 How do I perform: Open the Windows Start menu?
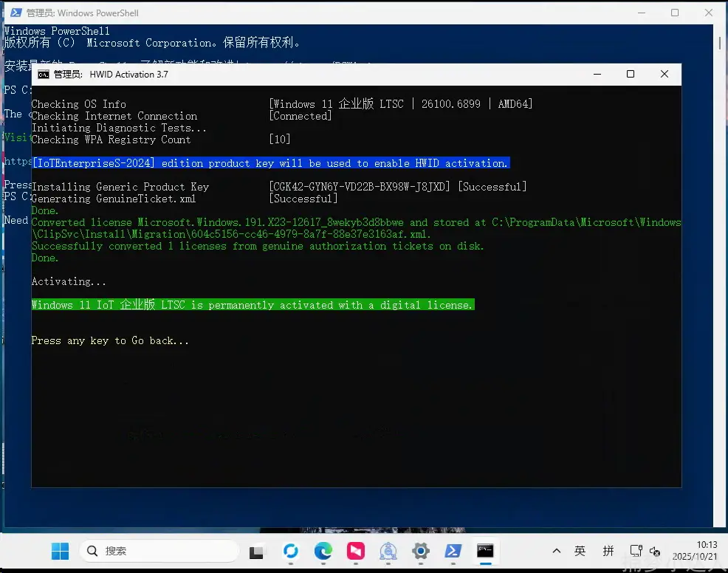coord(60,551)
